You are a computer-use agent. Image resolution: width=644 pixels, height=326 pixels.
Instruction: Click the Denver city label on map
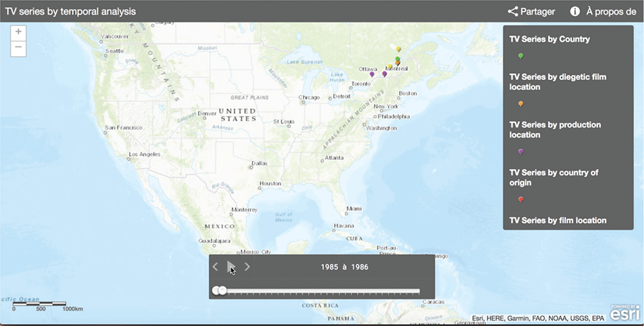(x=207, y=113)
